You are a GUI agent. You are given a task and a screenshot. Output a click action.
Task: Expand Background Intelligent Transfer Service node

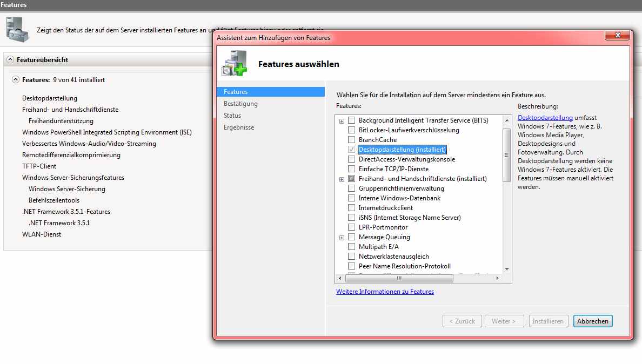pyautogui.click(x=342, y=121)
